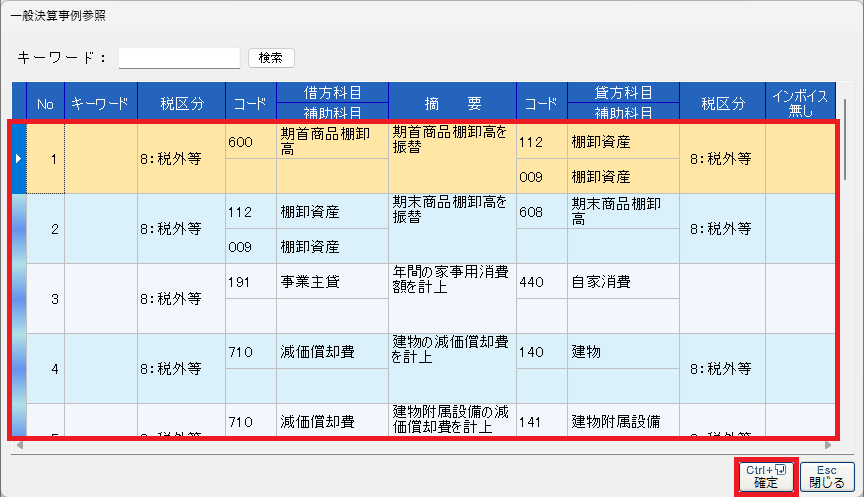This screenshot has width=864, height=497.
Task: Select the 事業主貸 debit account cell
Action: (x=332, y=282)
